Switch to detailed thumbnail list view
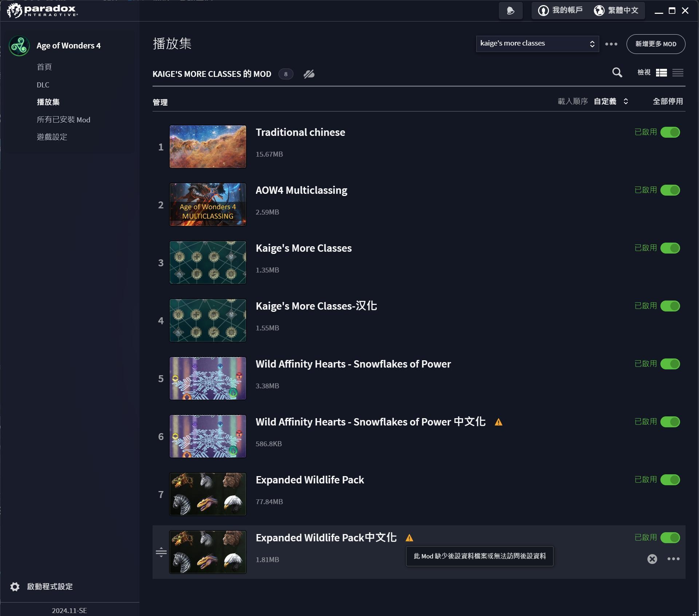Screen dimensions: 699x616 661,73
